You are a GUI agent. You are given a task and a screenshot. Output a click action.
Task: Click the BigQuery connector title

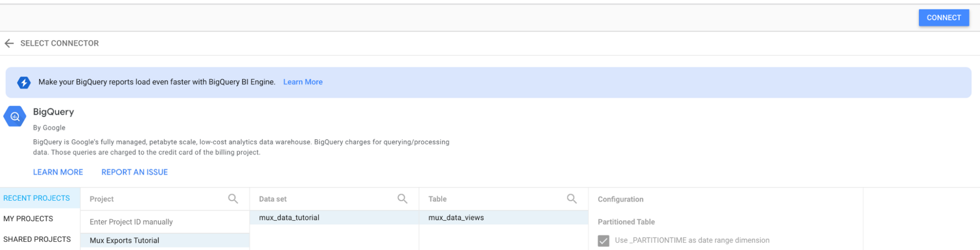[54, 112]
